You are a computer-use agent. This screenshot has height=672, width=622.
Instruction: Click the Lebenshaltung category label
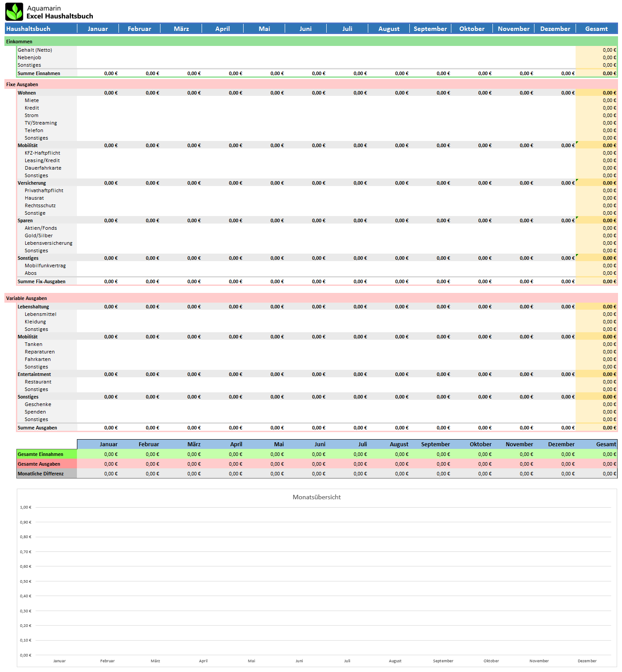[33, 307]
